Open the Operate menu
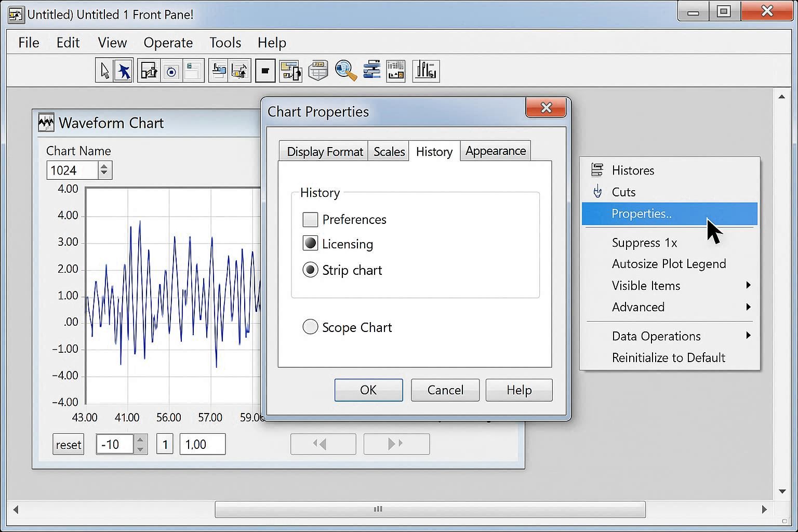Screen dimensions: 798x532 point(168,43)
